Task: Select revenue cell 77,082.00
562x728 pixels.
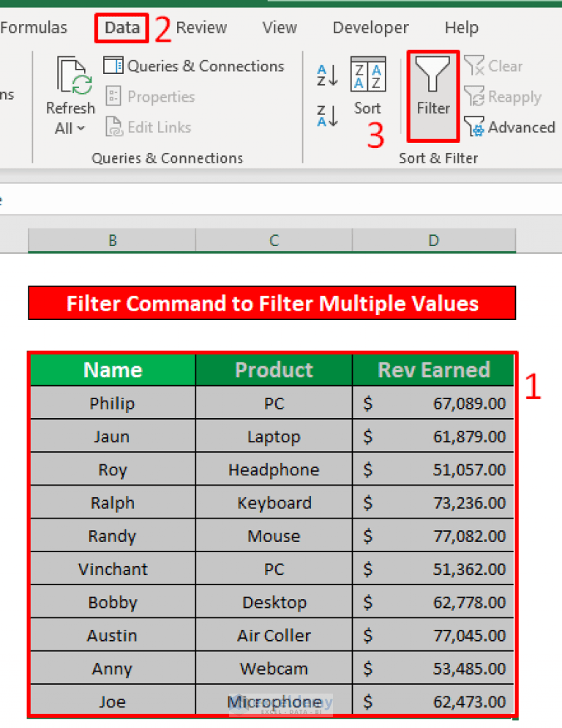Action: [433, 535]
